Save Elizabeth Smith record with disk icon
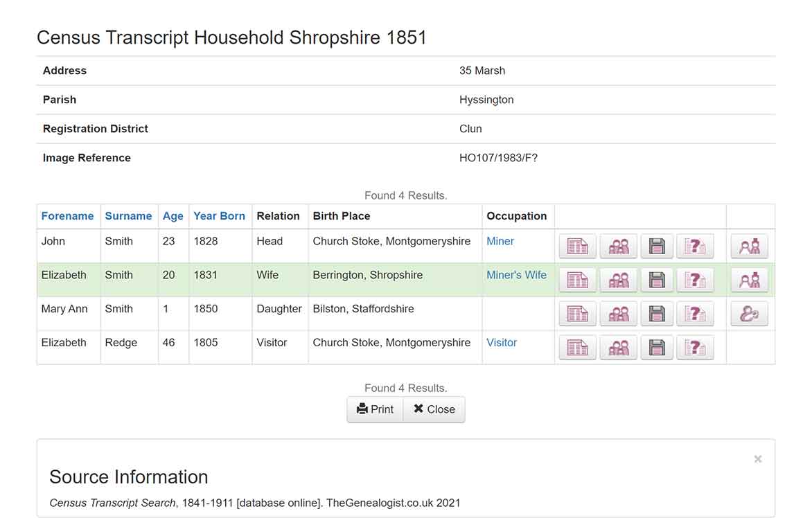 (x=657, y=280)
